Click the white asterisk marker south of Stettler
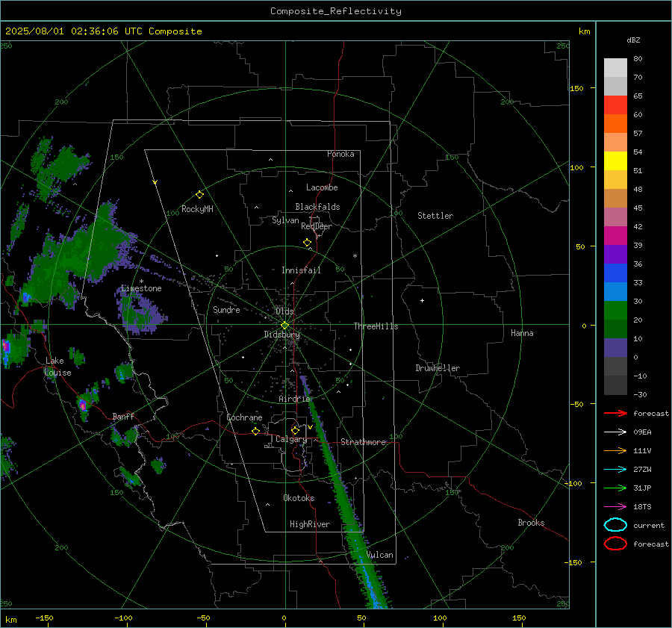672x628 pixels. [355, 256]
